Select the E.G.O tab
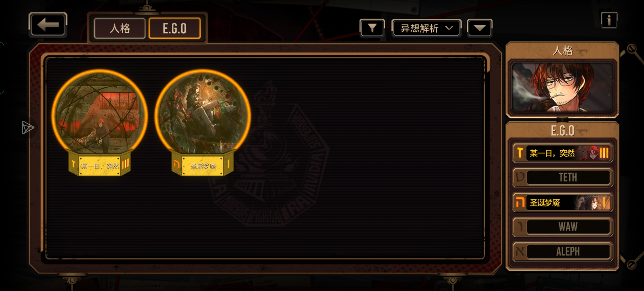This screenshot has height=291, width=644. 175,28
